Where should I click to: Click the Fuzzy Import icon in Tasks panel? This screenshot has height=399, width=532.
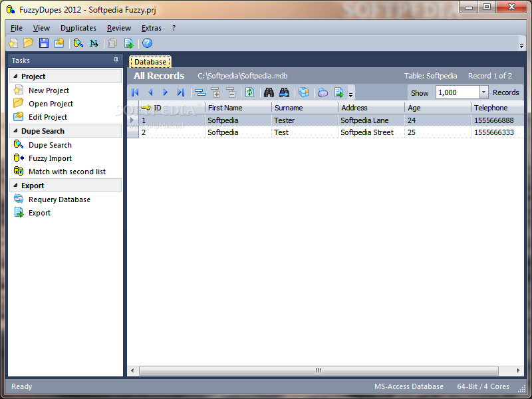(19, 158)
